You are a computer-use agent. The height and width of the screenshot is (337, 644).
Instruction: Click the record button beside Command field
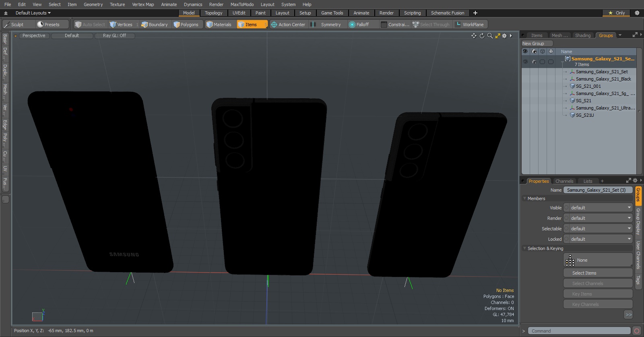click(637, 331)
